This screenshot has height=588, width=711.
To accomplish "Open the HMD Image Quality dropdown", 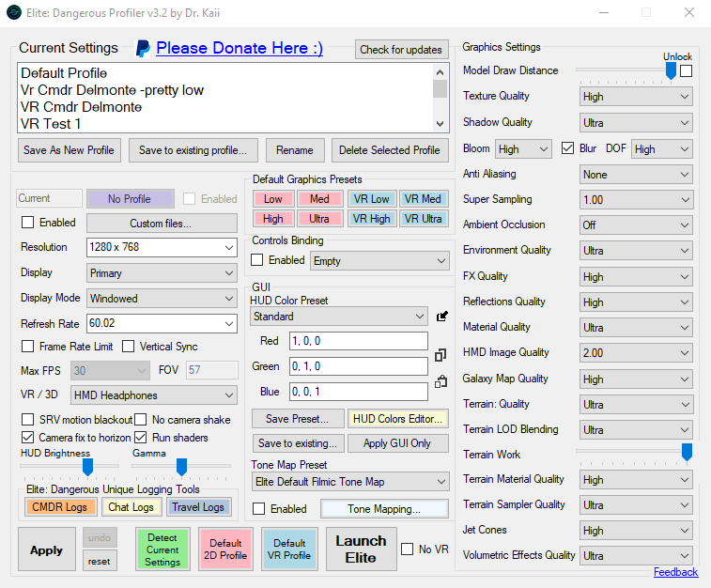I will 636,353.
